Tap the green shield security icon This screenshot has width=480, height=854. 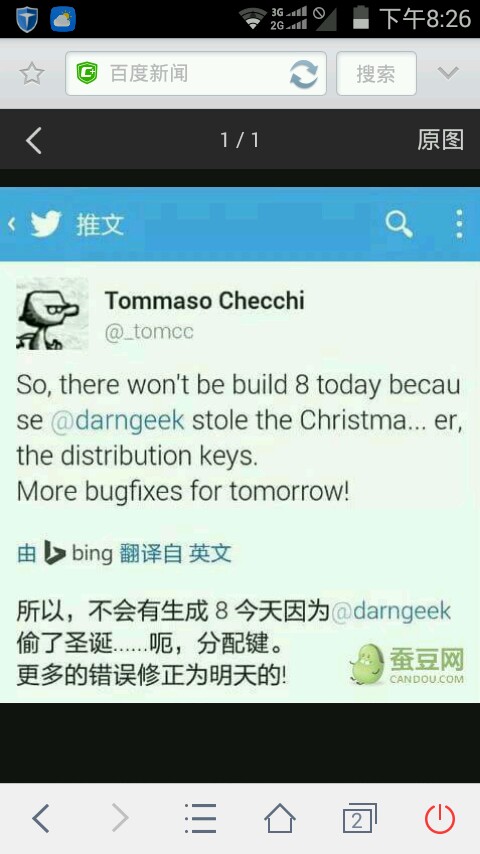coord(87,73)
